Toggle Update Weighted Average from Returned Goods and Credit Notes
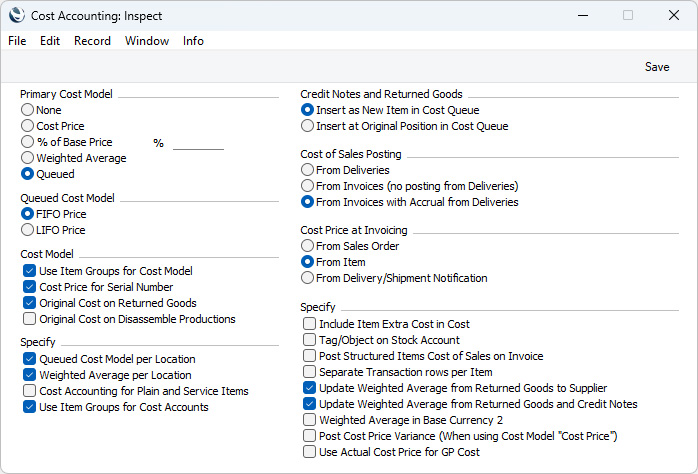 click(309, 404)
